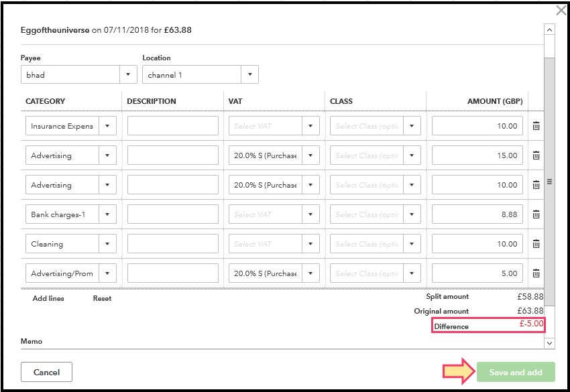
Task: Click Add lines link
Action: (48, 298)
